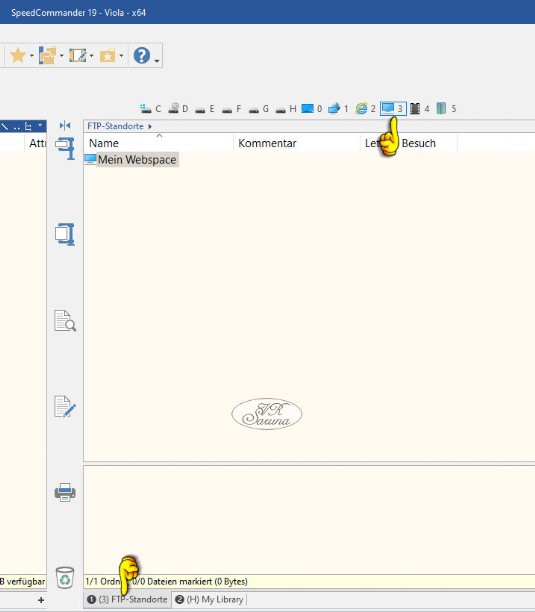Open the dropdown next to the starred folder icon

[x=121, y=56]
